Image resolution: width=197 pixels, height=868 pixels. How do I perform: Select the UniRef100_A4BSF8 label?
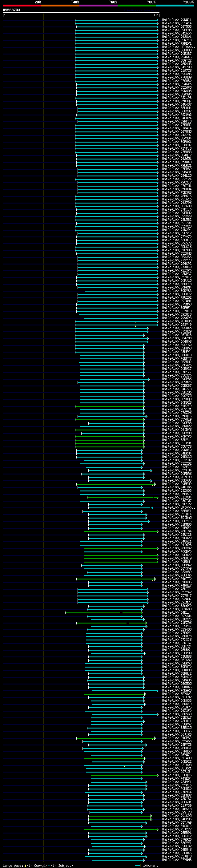[176, 809]
